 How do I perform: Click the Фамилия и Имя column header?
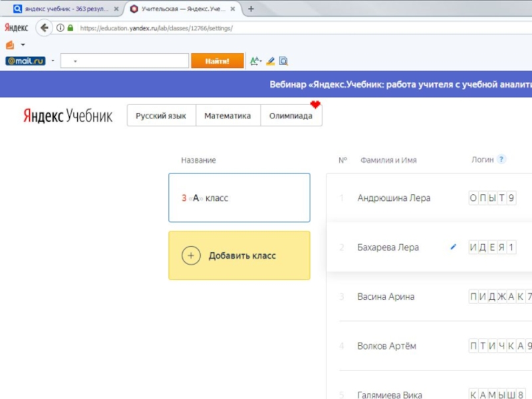[x=388, y=160]
